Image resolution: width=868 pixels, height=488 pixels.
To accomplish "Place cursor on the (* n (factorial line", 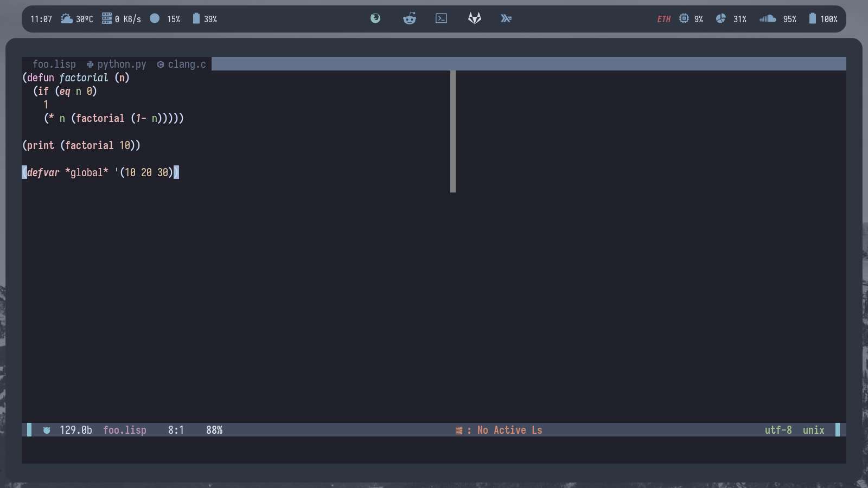I will tap(114, 118).
